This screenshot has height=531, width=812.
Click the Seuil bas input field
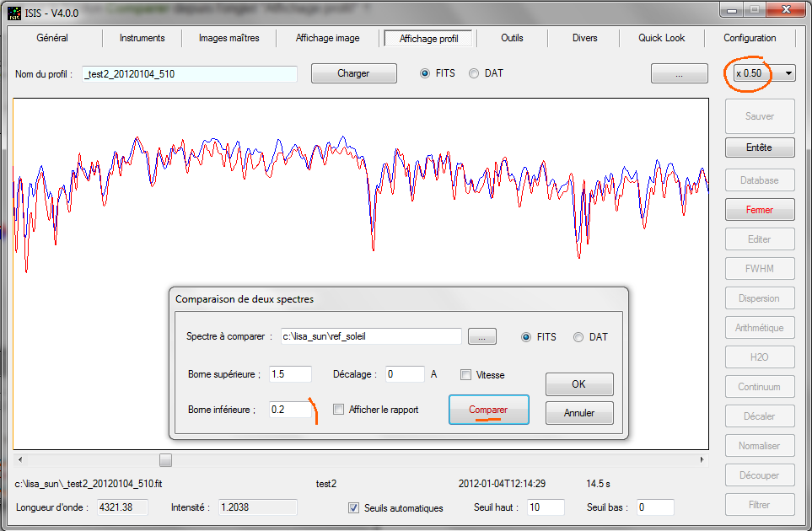point(656,507)
